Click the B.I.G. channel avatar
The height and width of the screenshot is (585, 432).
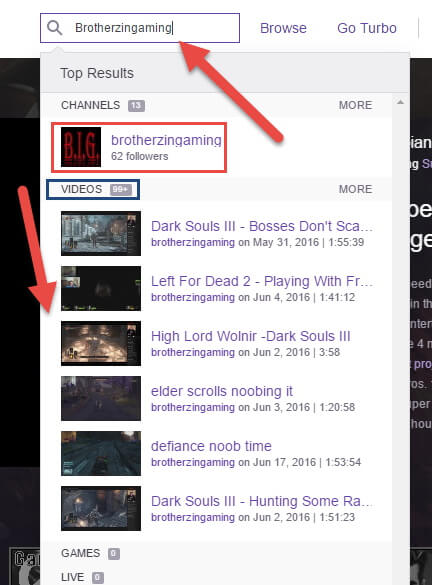point(81,147)
